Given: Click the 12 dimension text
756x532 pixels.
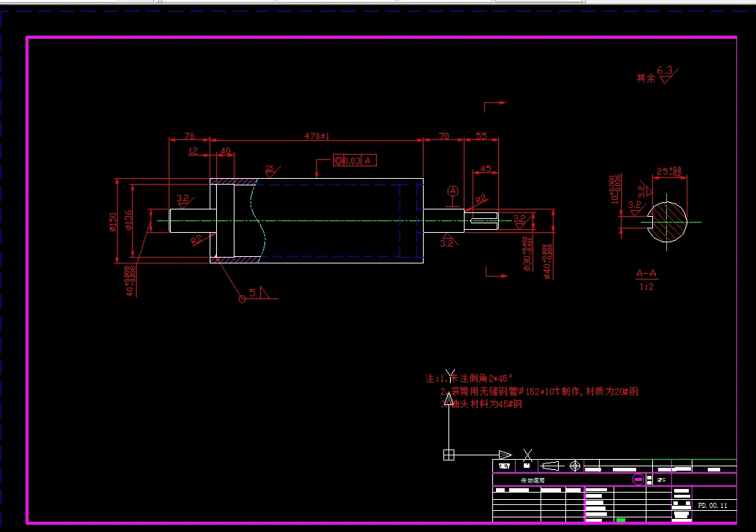Looking at the screenshot, I should [x=193, y=151].
